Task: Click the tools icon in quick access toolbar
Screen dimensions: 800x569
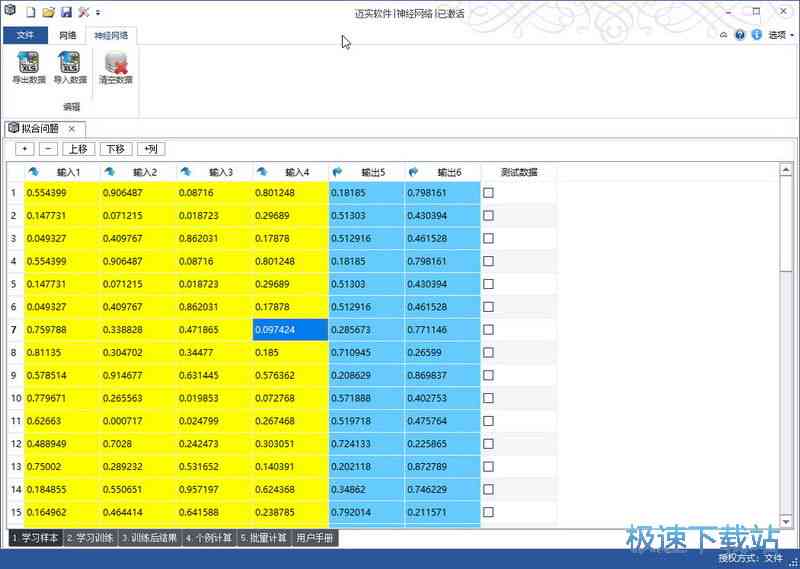Action: pos(84,12)
